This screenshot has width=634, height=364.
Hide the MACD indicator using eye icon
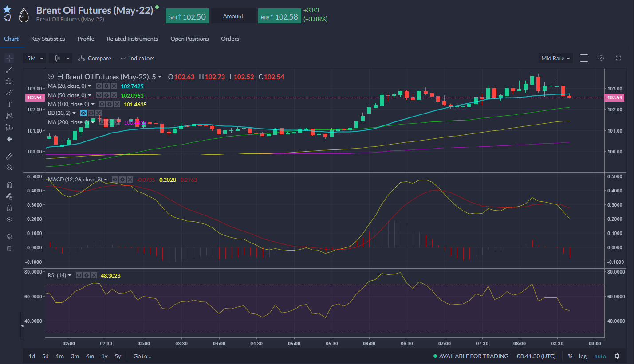(115, 180)
